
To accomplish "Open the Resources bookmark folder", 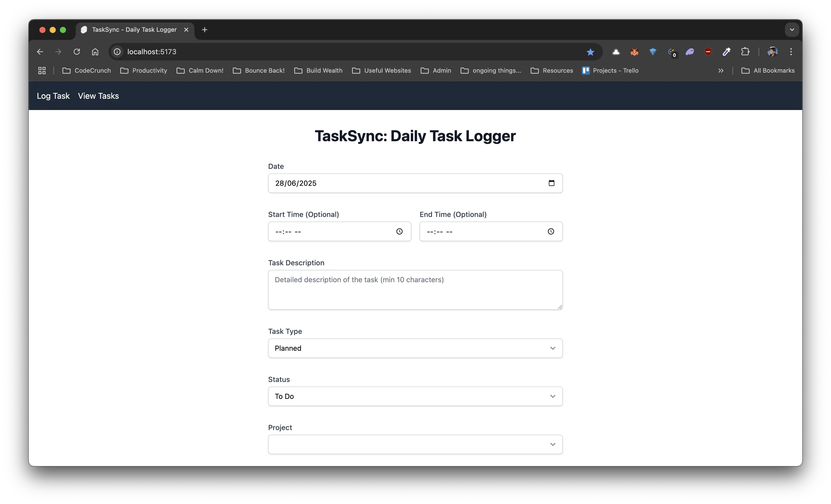I will point(552,71).
